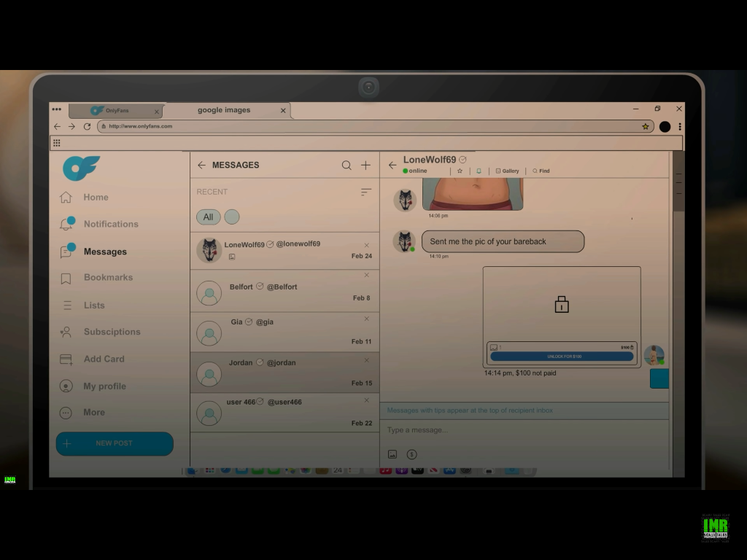
Task: Click the browser back arrow
Action: point(57,127)
